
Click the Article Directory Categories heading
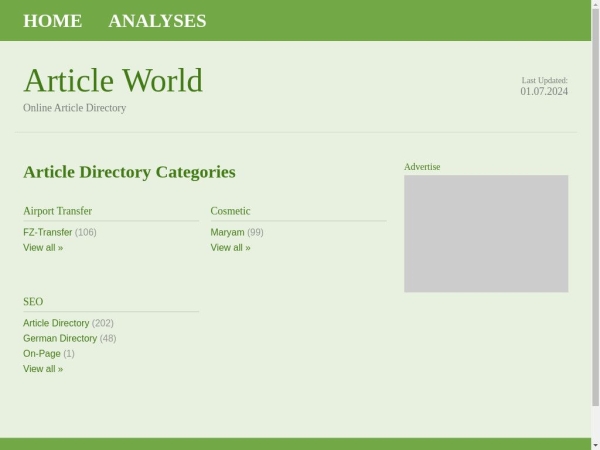point(129,172)
